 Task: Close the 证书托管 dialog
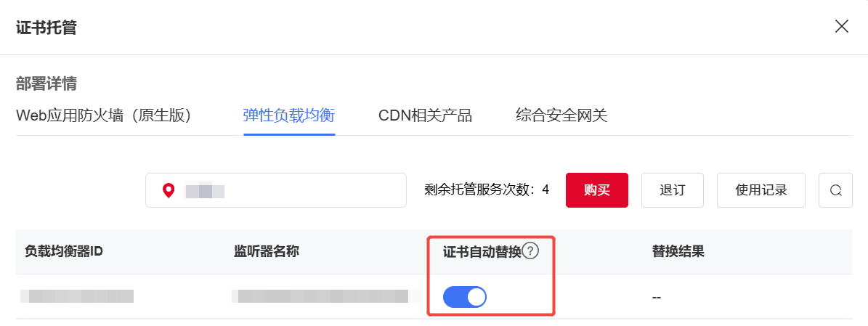click(841, 27)
